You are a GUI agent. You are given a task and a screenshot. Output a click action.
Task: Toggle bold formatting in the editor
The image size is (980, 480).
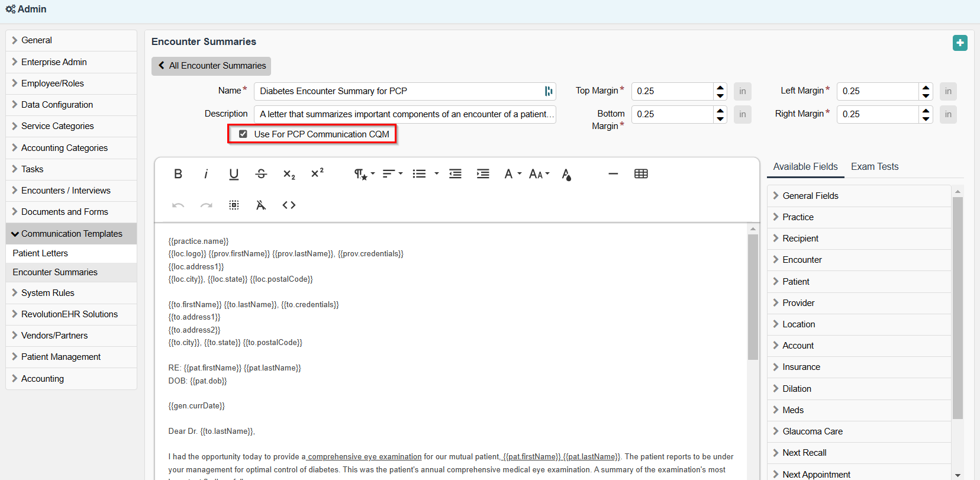tap(178, 174)
